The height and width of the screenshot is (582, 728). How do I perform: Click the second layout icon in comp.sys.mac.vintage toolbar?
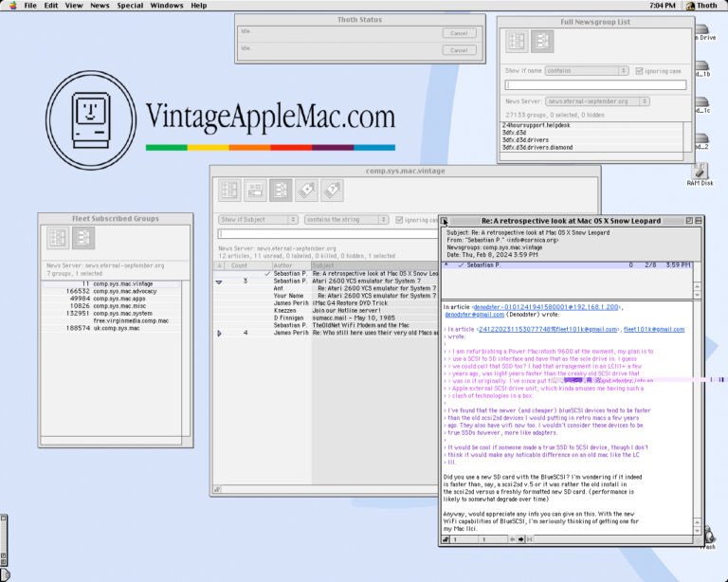pos(255,191)
